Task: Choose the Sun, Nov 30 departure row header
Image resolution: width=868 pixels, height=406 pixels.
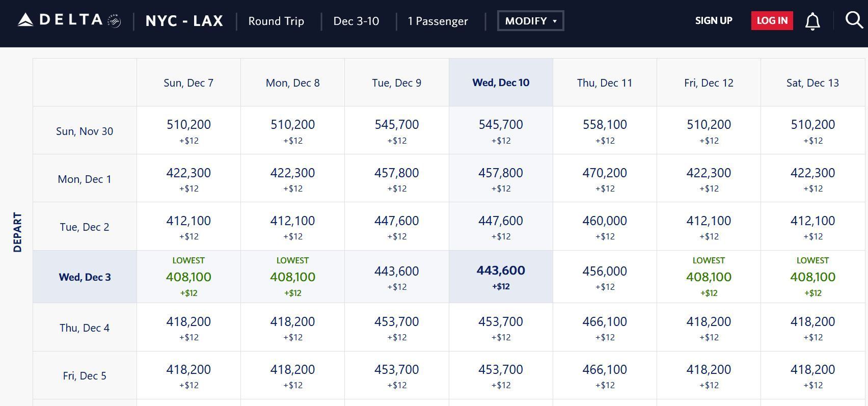Action: tap(85, 131)
